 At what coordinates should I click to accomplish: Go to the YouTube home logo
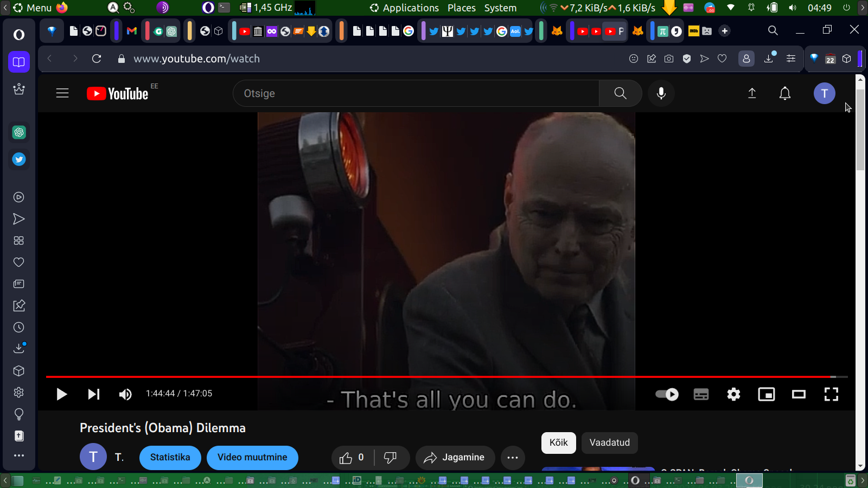[x=118, y=94]
